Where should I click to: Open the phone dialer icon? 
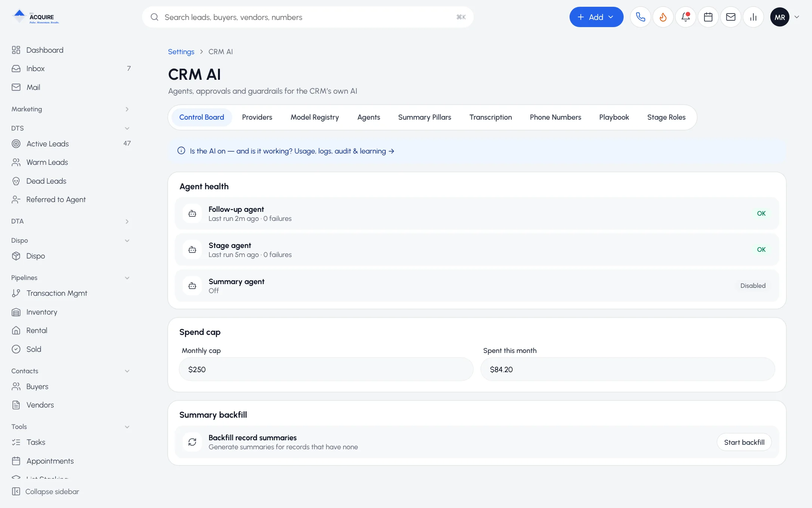pyautogui.click(x=640, y=17)
